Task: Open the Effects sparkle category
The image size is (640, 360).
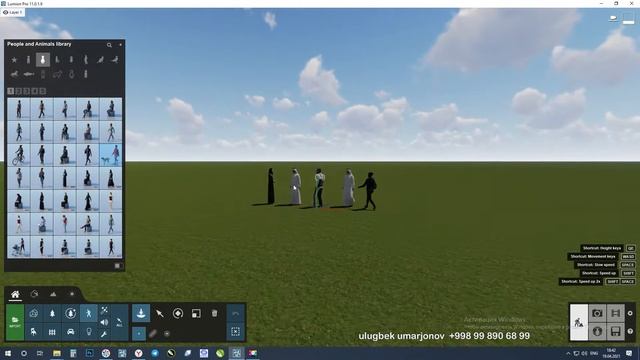Action: coord(104,311)
